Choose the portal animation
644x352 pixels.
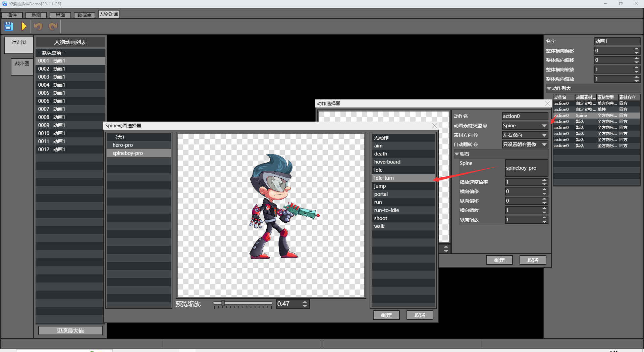403,194
